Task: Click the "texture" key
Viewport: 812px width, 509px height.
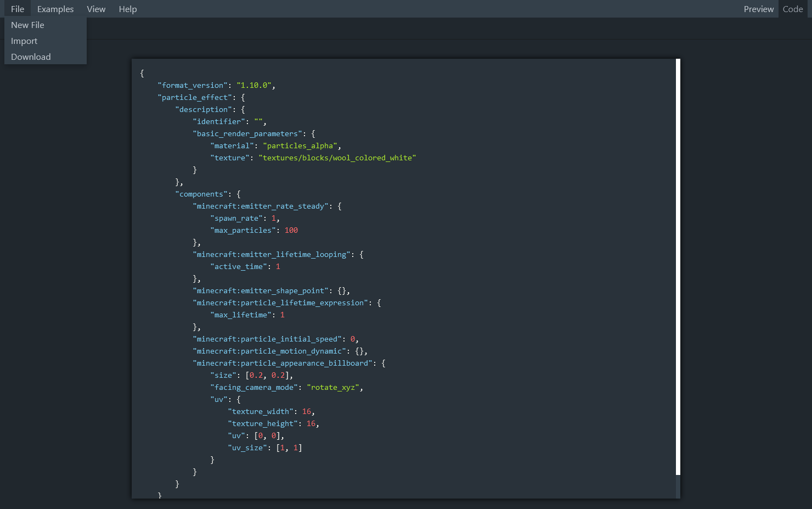Action: pos(230,158)
